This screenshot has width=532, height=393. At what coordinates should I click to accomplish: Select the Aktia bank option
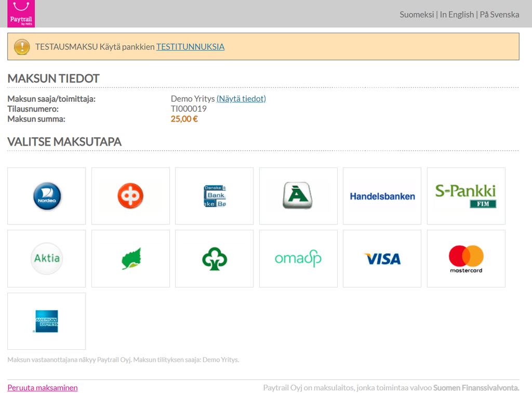coord(46,258)
